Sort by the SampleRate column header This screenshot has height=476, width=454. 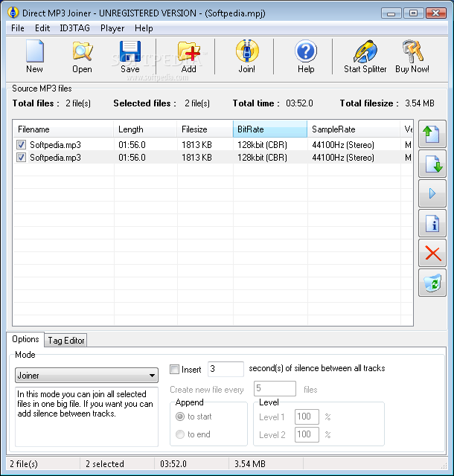[x=354, y=129]
